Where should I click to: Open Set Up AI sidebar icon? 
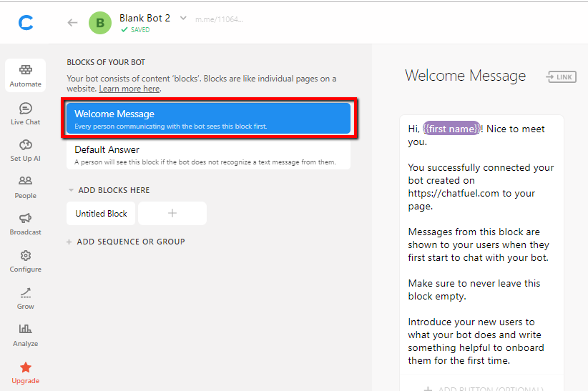pyautogui.click(x=26, y=145)
